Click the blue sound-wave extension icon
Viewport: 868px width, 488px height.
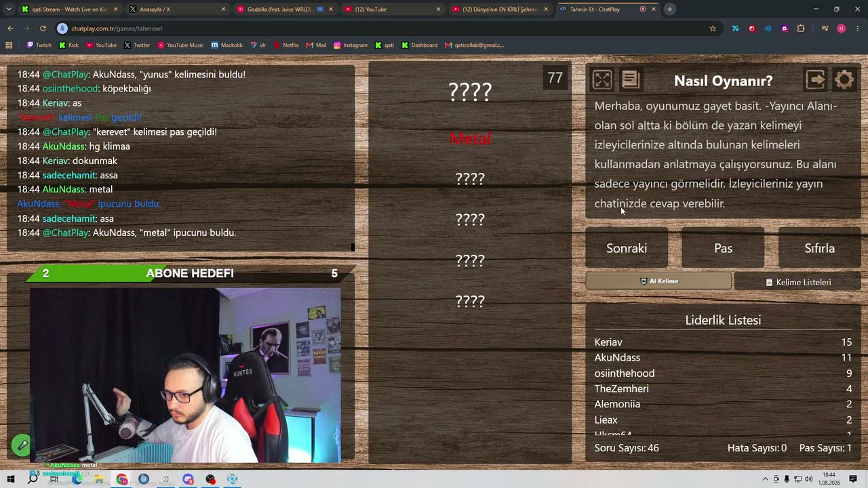click(768, 28)
